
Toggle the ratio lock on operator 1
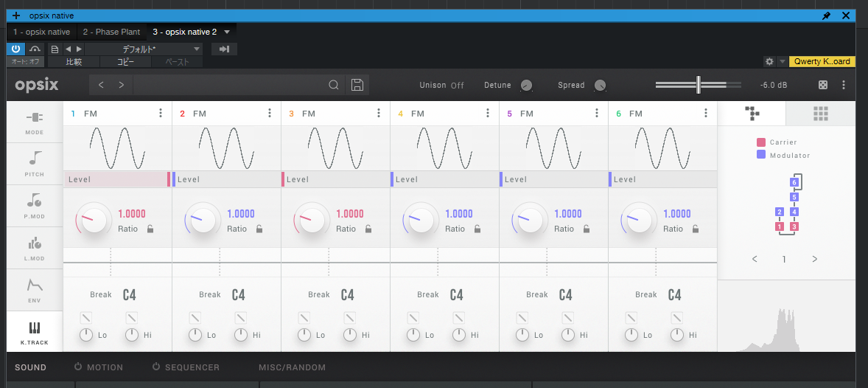150,229
